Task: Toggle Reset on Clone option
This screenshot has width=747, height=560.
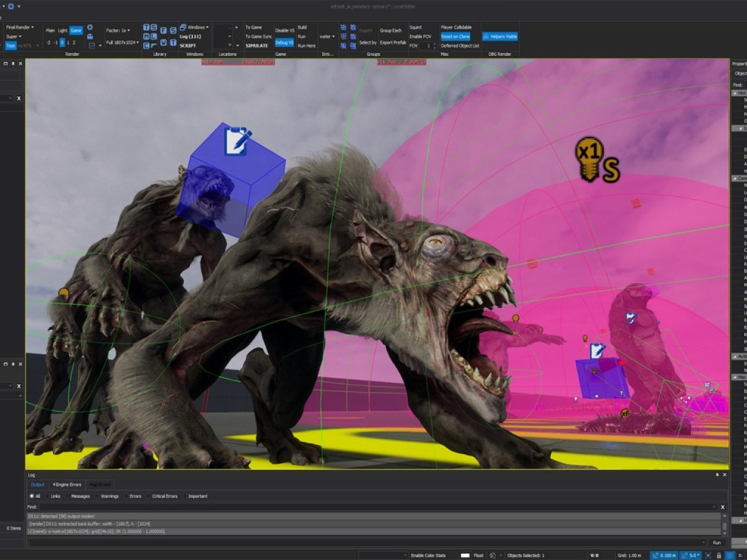Action: (456, 37)
